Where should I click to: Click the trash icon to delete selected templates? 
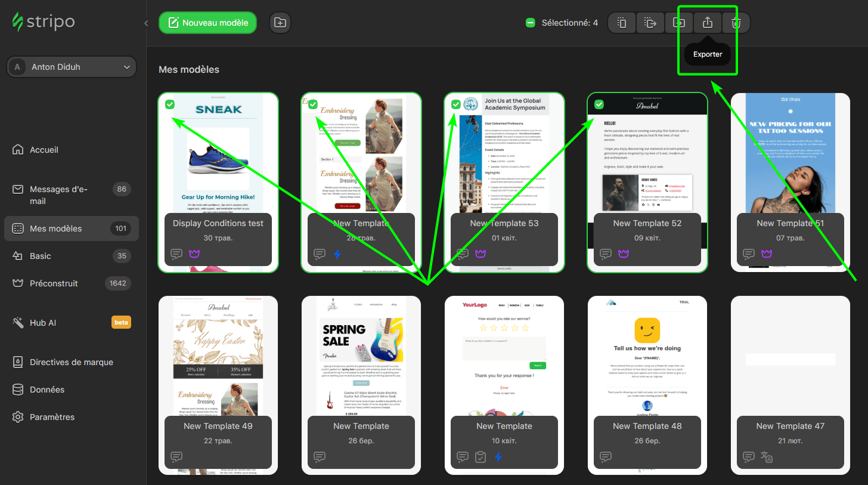tap(736, 23)
